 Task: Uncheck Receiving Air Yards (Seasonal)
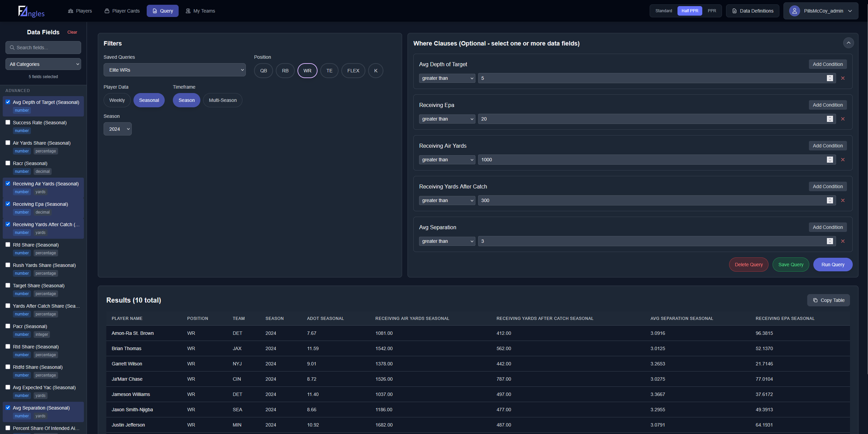click(8, 183)
